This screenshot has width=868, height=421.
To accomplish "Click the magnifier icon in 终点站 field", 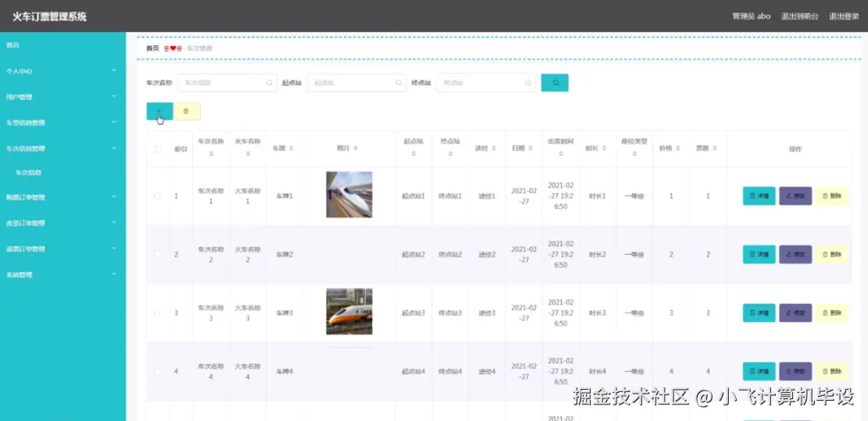I will [x=528, y=83].
